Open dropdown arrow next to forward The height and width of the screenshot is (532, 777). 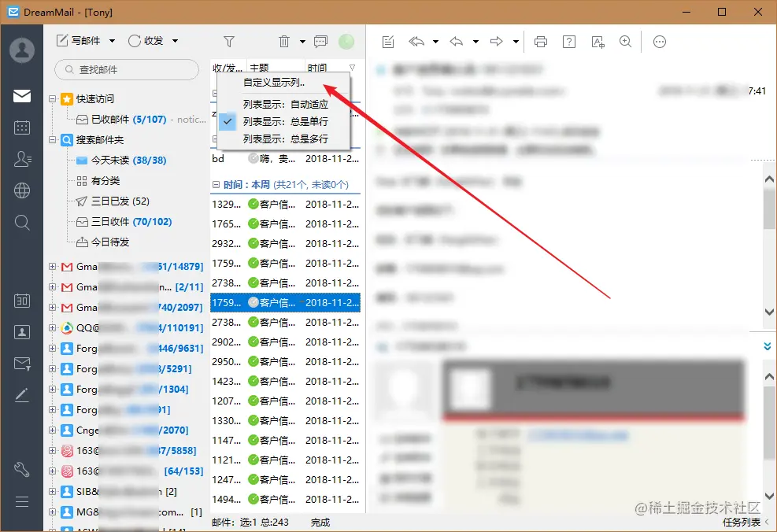(516, 42)
